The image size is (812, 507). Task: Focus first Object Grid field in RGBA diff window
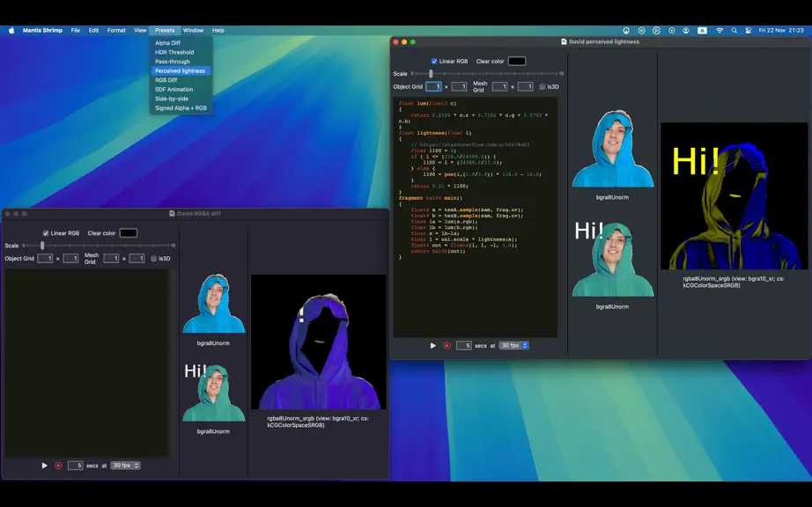click(45, 258)
